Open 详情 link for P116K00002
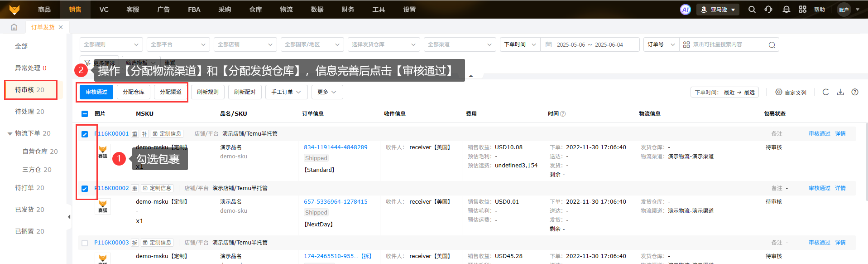This screenshot has width=868, height=264. 840,188
